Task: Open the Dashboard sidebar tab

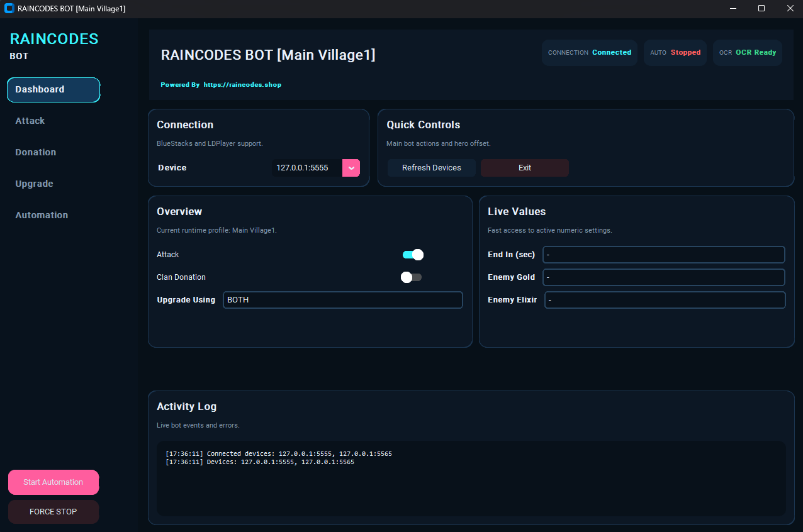Action: pos(53,90)
